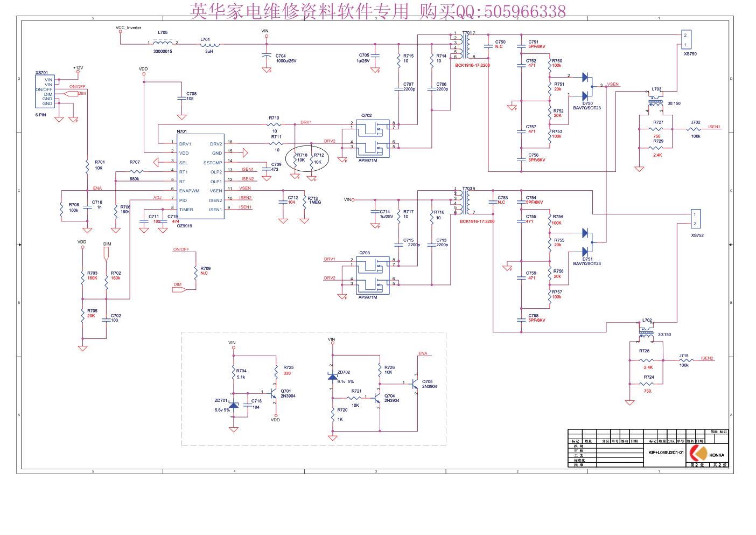Select the D751 dual diode symbol
Screen dimensions: 756x535
click(586, 242)
